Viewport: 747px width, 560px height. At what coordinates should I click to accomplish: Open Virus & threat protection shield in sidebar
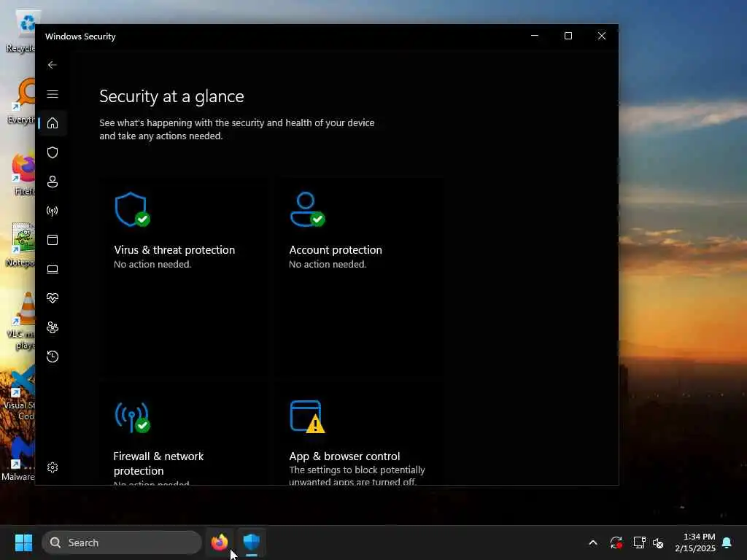53,152
